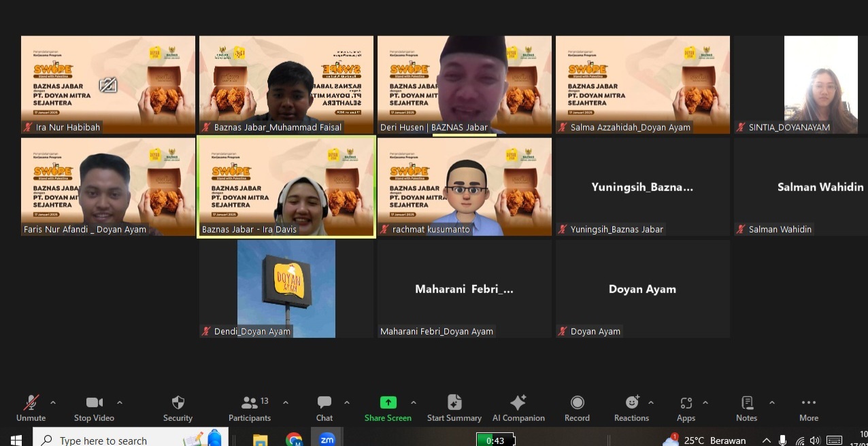Click the Zoom icon in the taskbar
868x446 pixels.
(x=327, y=440)
